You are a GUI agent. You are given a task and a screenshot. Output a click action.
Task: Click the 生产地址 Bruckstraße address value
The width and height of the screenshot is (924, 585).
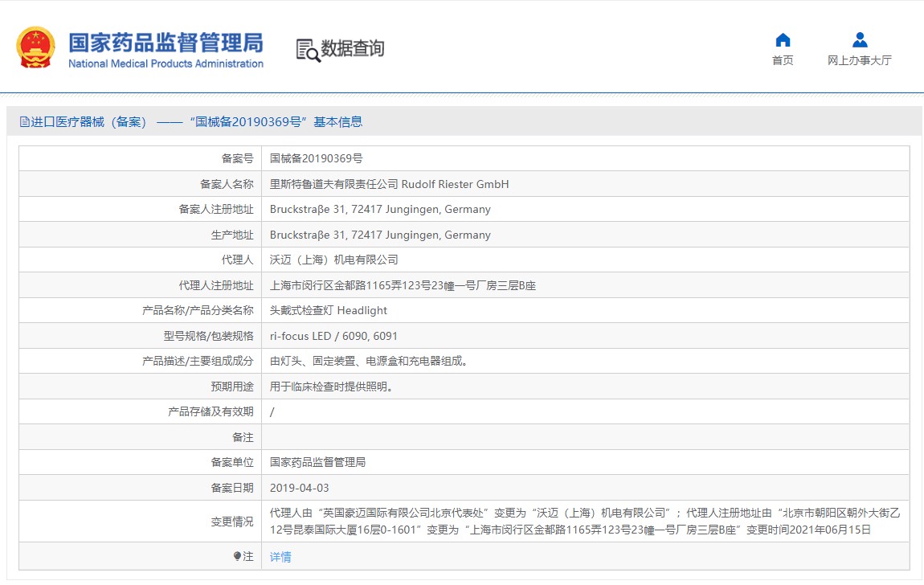tap(380, 235)
